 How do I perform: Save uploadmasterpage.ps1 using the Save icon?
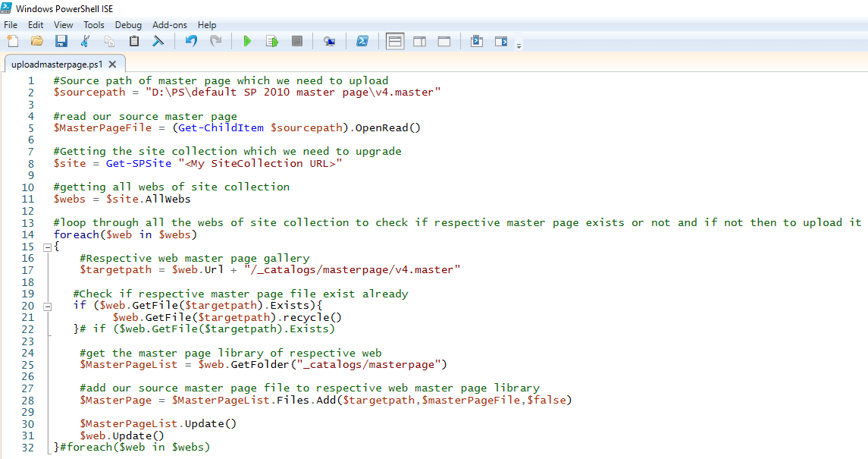tap(61, 41)
